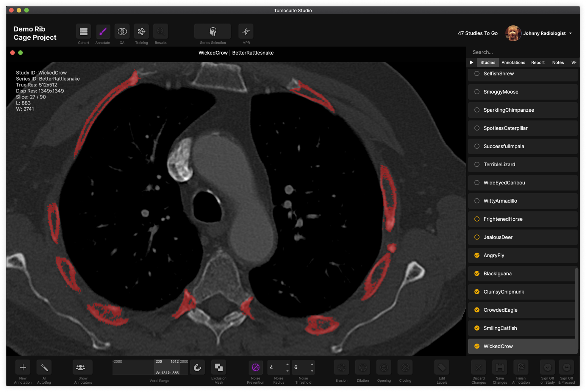This screenshot has height=392, width=586.
Task: Open the Cohort view icon
Action: (x=83, y=31)
